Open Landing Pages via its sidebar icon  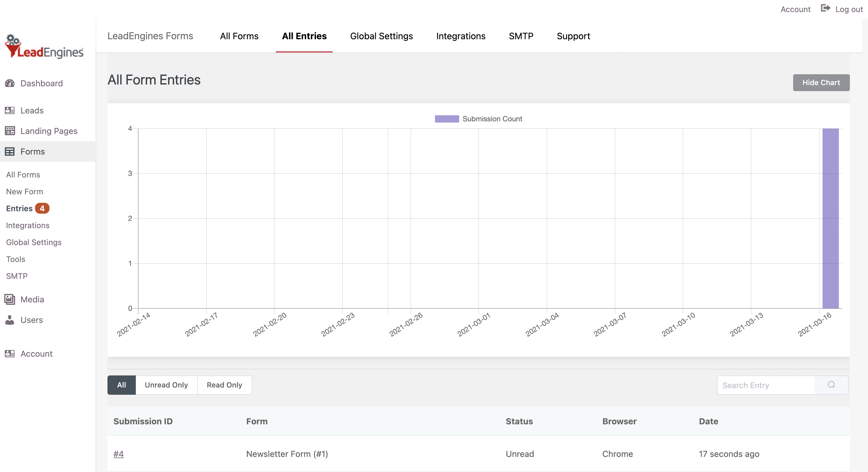tap(10, 131)
